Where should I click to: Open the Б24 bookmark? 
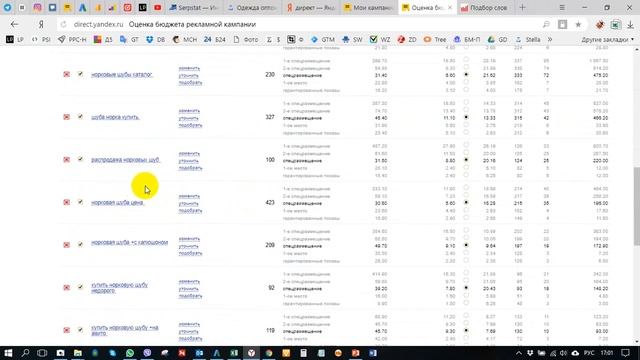[x=215, y=40]
